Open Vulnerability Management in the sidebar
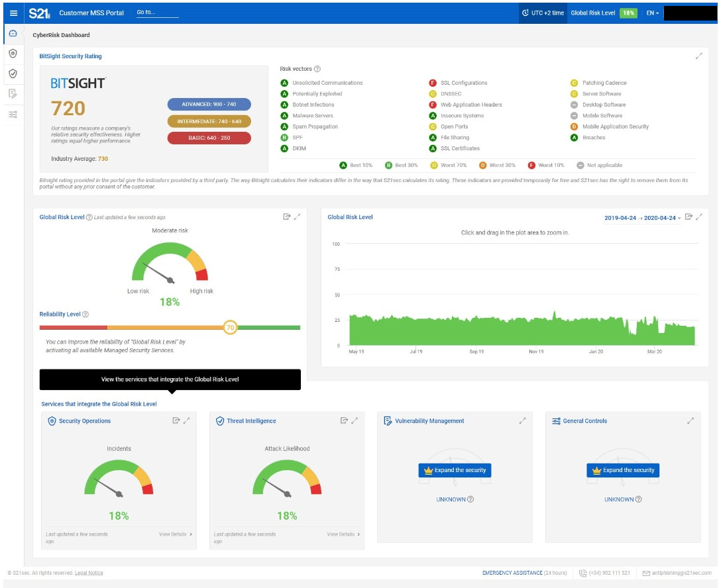 [x=13, y=94]
